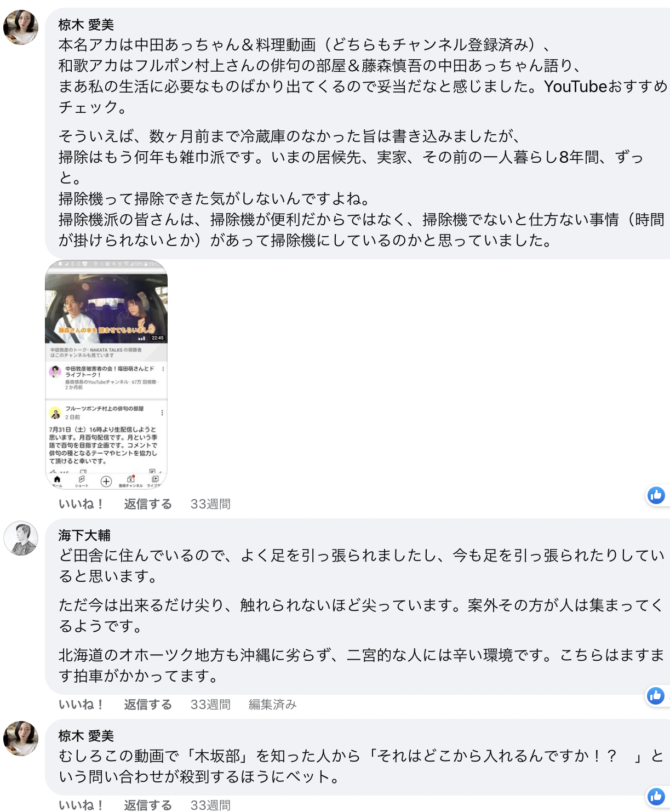670x812 pixels.
Task: Open the 33週間 timestamp on the 木坂部 comment
Action: click(x=210, y=805)
